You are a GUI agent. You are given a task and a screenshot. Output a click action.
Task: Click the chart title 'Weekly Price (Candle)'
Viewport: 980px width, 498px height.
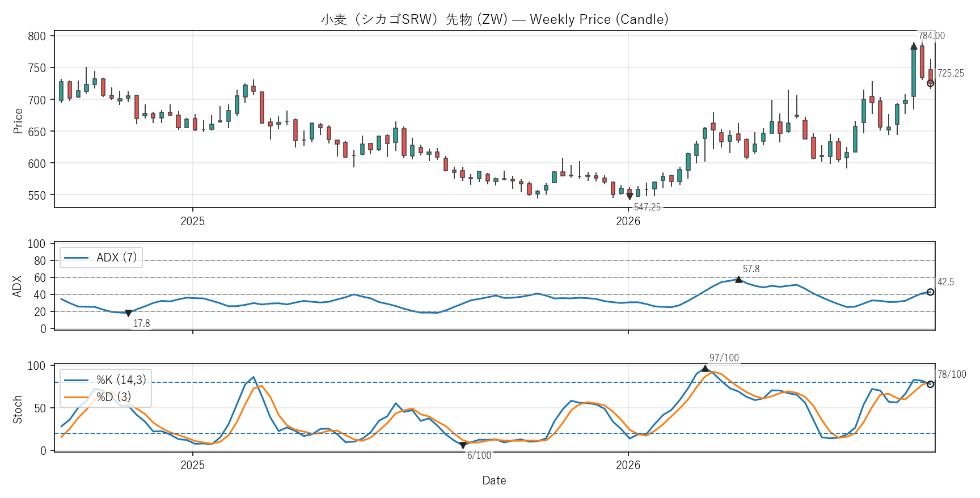[x=599, y=19]
